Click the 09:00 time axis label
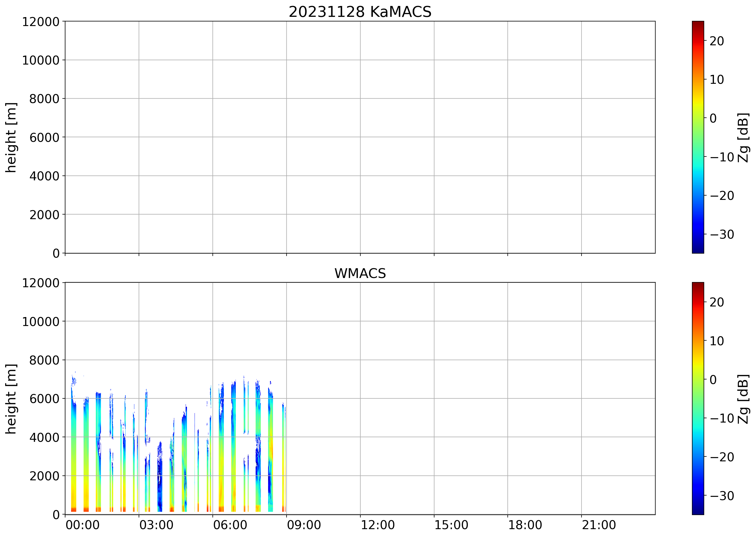The image size is (756, 537). click(304, 525)
